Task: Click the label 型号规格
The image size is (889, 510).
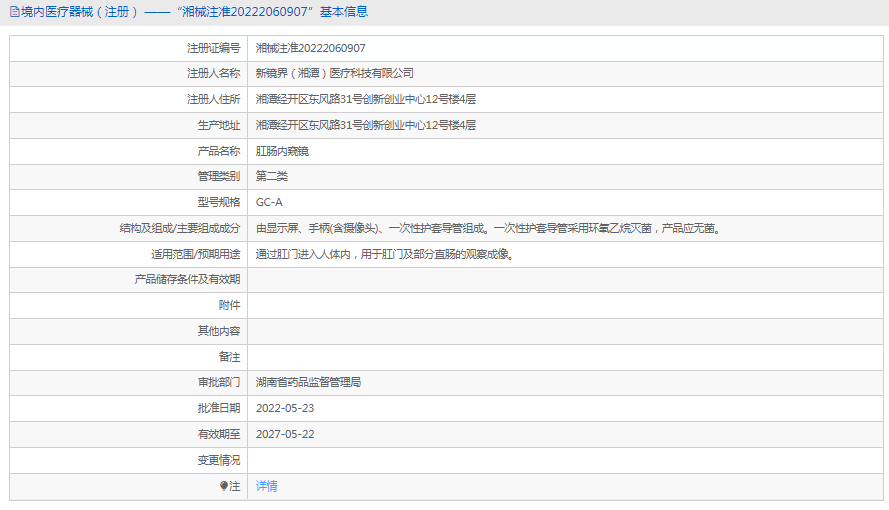Action: click(x=219, y=202)
